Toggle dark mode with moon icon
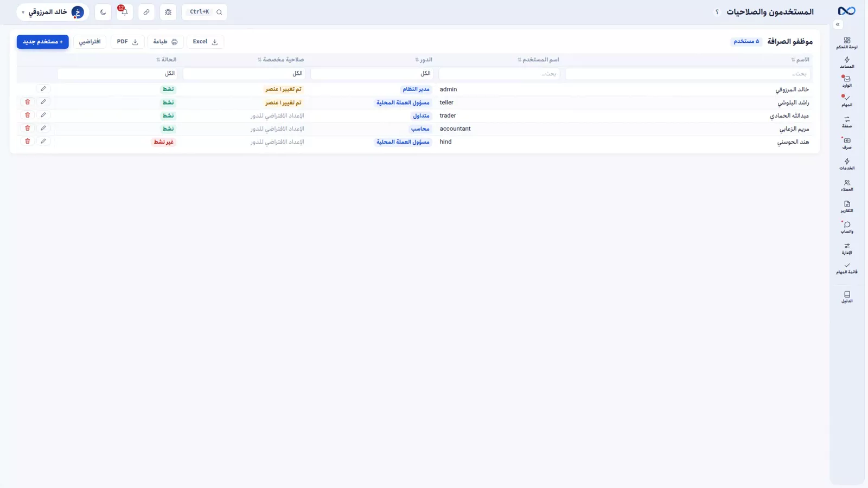The height and width of the screenshot is (488, 868). click(103, 12)
